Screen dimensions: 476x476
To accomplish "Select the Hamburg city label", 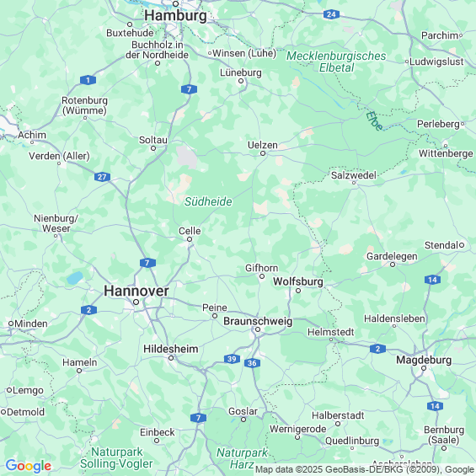I will coord(175,15).
